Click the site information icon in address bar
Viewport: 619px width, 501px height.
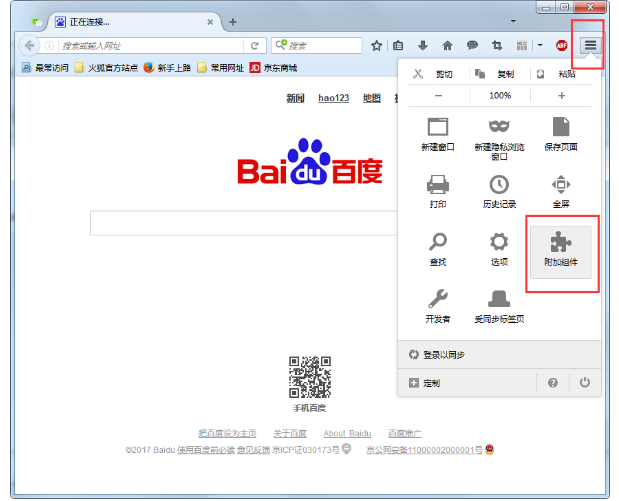click(x=49, y=46)
